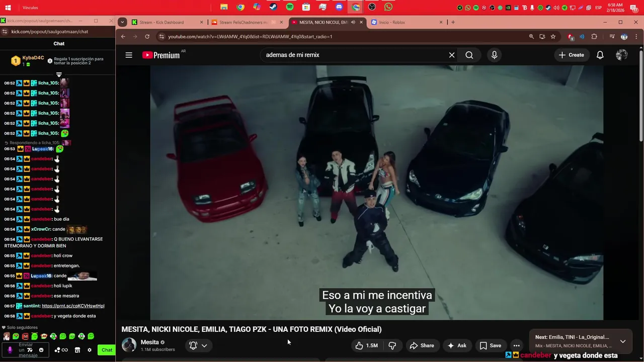The height and width of the screenshot is (362, 644).
Task: Open the Mesita channel name link
Action: (150, 342)
